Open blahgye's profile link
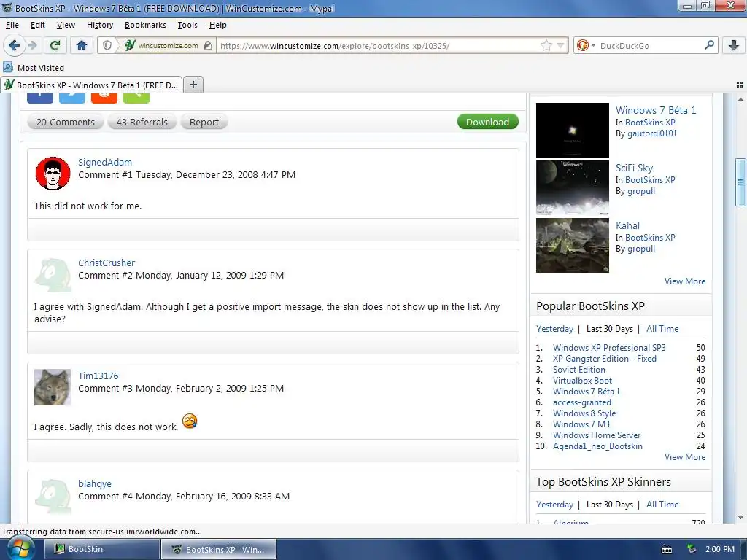747x560 pixels. 95,483
